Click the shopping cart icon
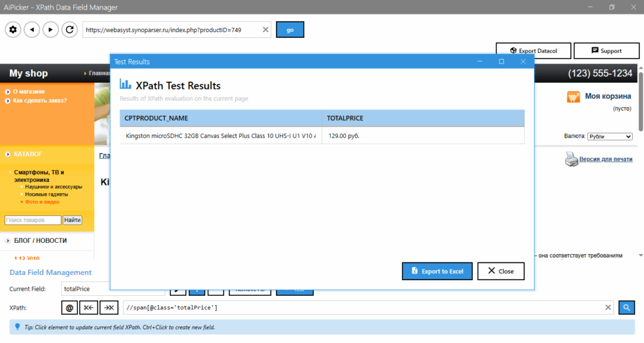 click(x=573, y=97)
